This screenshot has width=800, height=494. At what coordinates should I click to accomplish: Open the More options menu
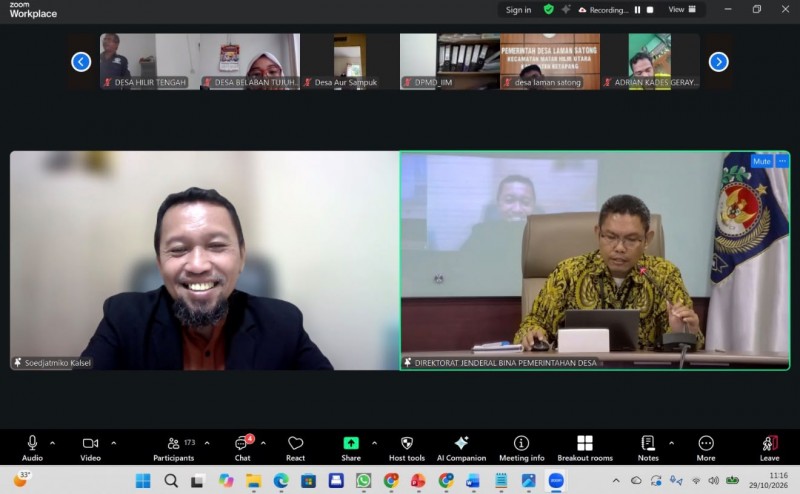pos(706,448)
